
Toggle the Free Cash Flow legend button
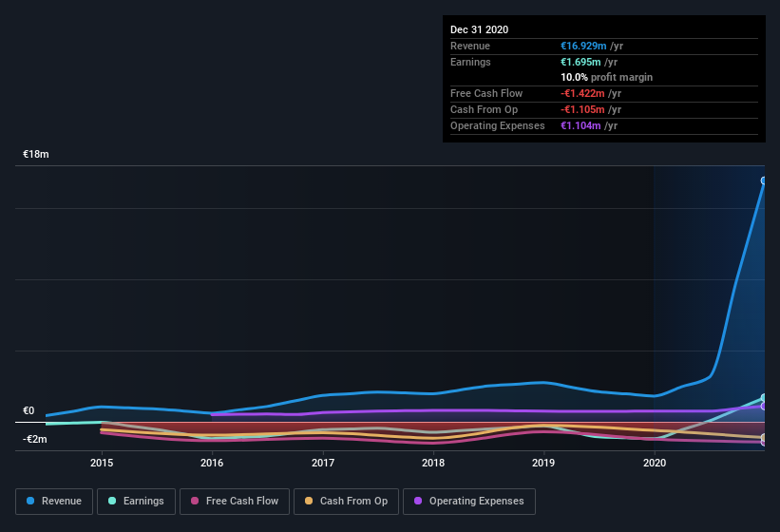235,502
